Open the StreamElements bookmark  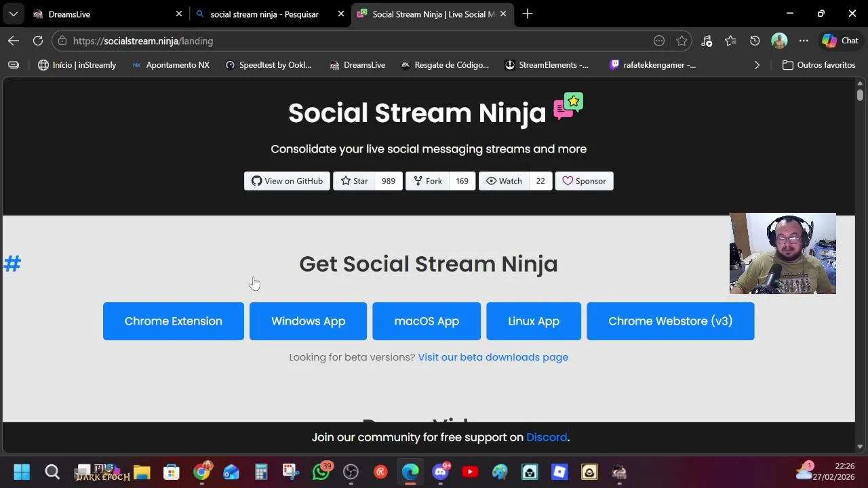tap(547, 65)
